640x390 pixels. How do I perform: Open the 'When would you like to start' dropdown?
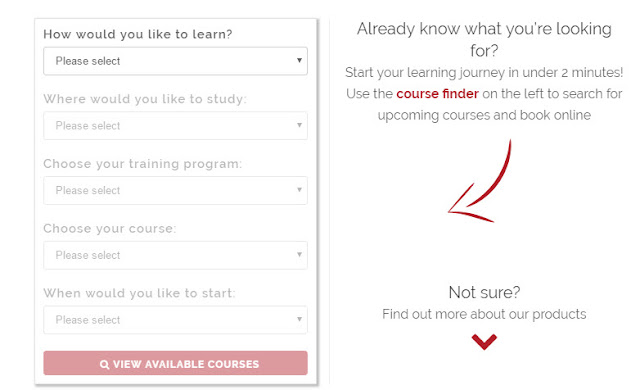176,320
